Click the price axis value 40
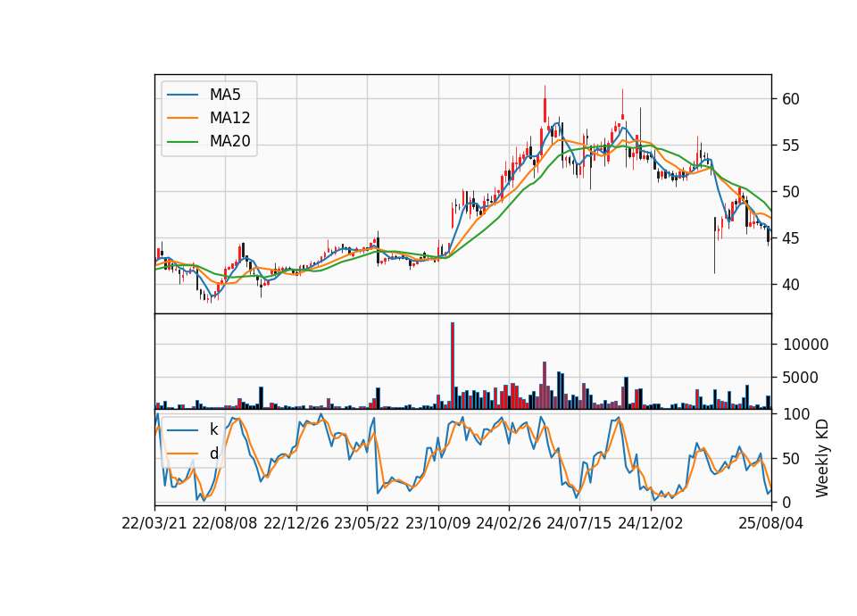This screenshot has width=857, height=616. pos(791,285)
